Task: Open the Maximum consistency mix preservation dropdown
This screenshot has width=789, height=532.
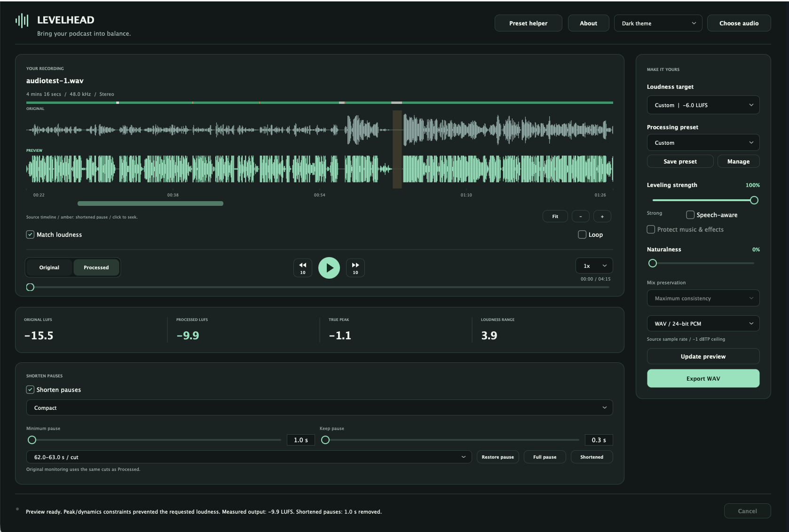Action: pyautogui.click(x=703, y=298)
